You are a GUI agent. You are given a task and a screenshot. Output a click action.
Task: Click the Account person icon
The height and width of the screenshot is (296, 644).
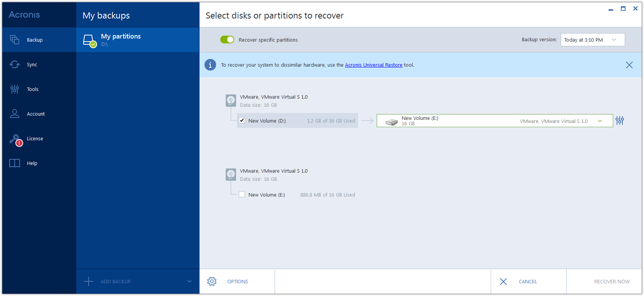[x=15, y=114]
